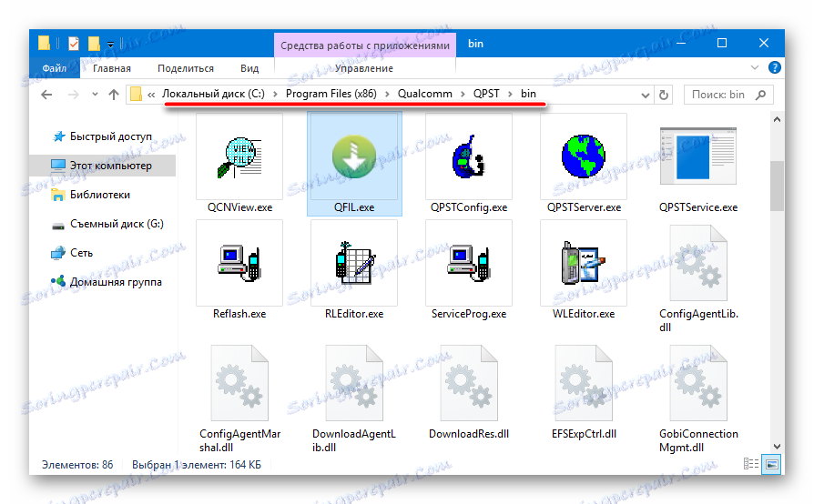The width and height of the screenshot is (814, 504).
Task: Select QPSTServer.exe globe icon
Action: click(x=584, y=156)
